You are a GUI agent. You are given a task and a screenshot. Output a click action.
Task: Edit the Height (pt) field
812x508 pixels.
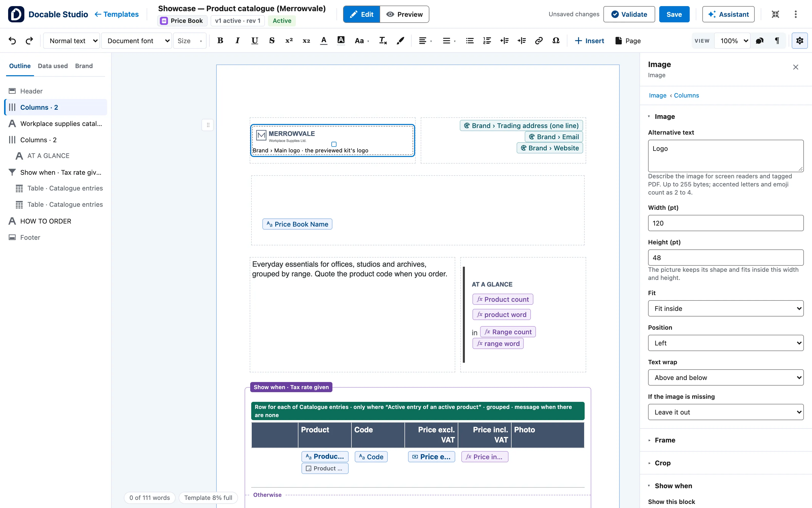click(x=726, y=258)
